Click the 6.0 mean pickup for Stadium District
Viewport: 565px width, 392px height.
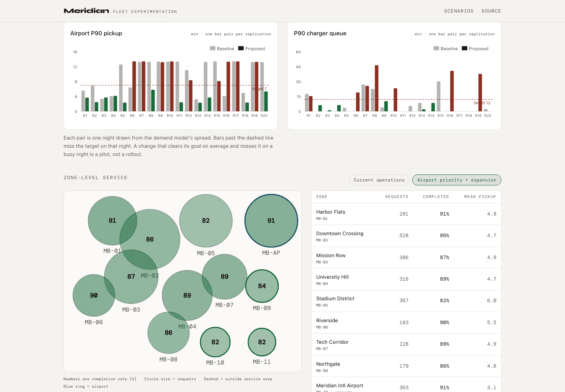[x=492, y=301]
